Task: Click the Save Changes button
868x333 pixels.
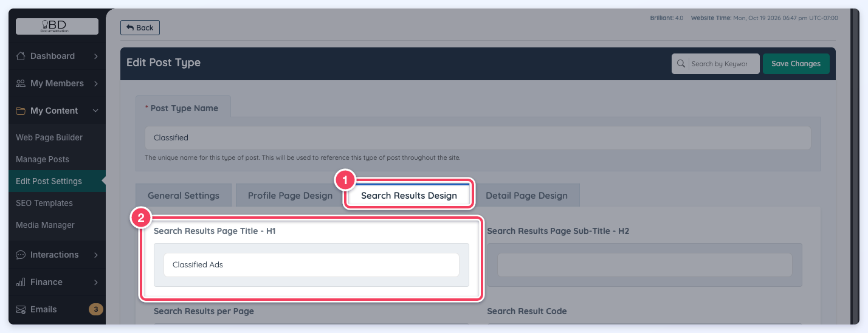Action: (796, 64)
